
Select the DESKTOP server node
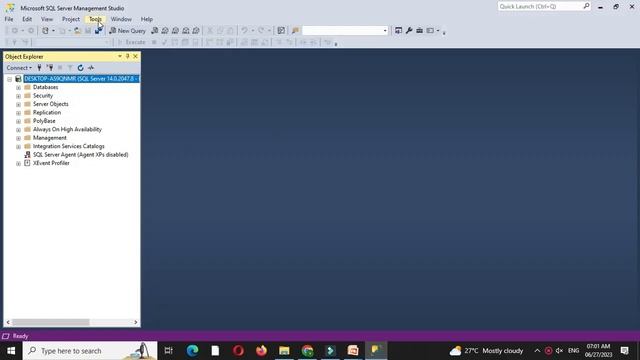coord(81,79)
